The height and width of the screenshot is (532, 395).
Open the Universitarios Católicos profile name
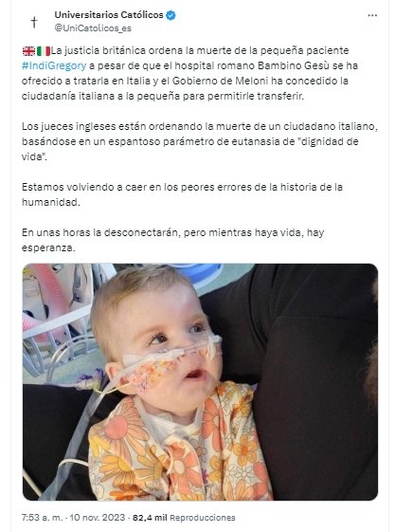pos(109,15)
